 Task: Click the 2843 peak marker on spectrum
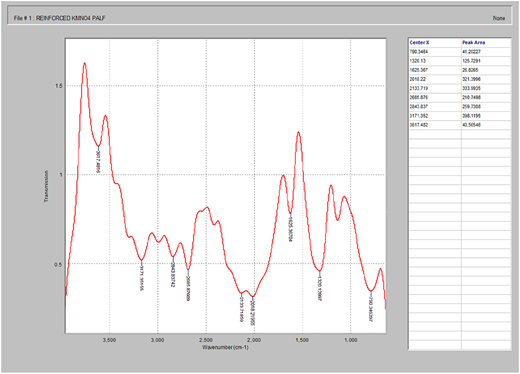point(173,273)
